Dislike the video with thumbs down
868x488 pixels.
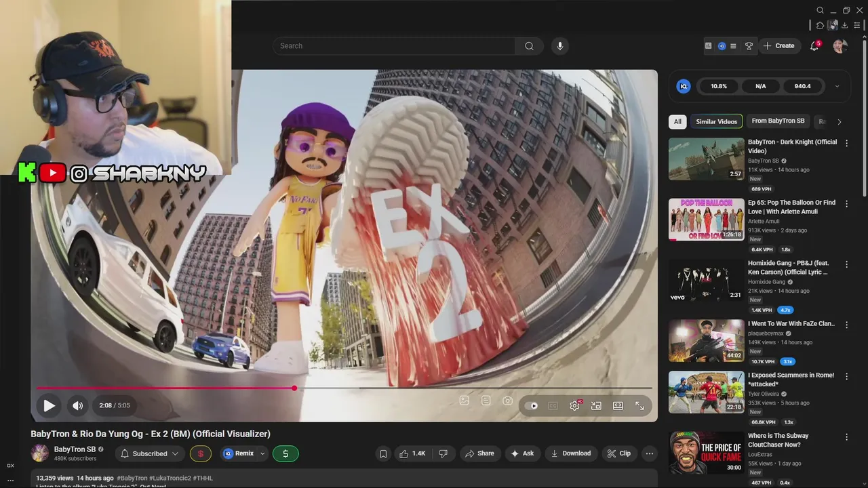[443, 453]
